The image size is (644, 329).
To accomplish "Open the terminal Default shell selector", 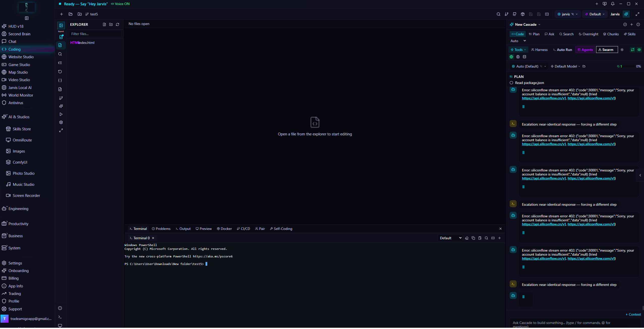I will [450, 238].
